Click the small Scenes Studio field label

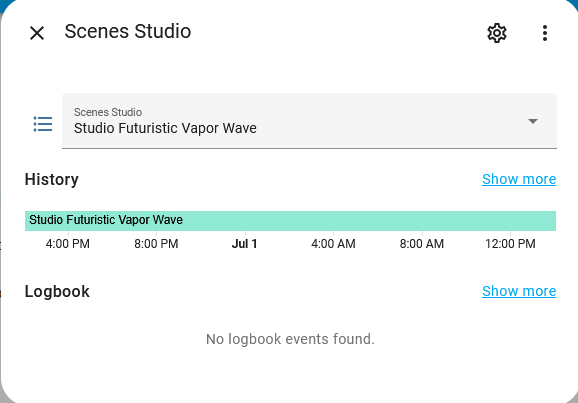click(108, 112)
